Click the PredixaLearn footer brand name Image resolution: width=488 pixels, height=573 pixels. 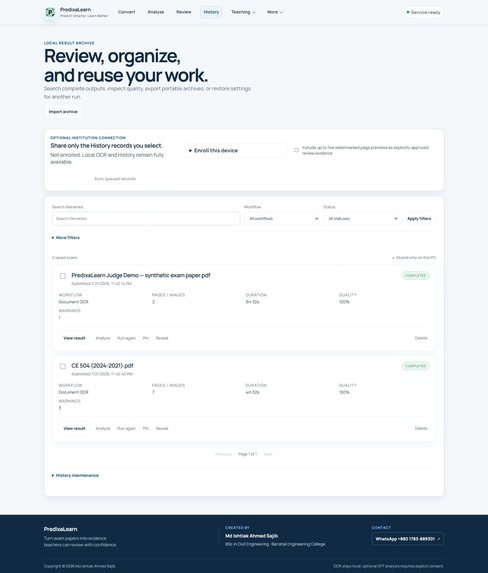coord(60,529)
